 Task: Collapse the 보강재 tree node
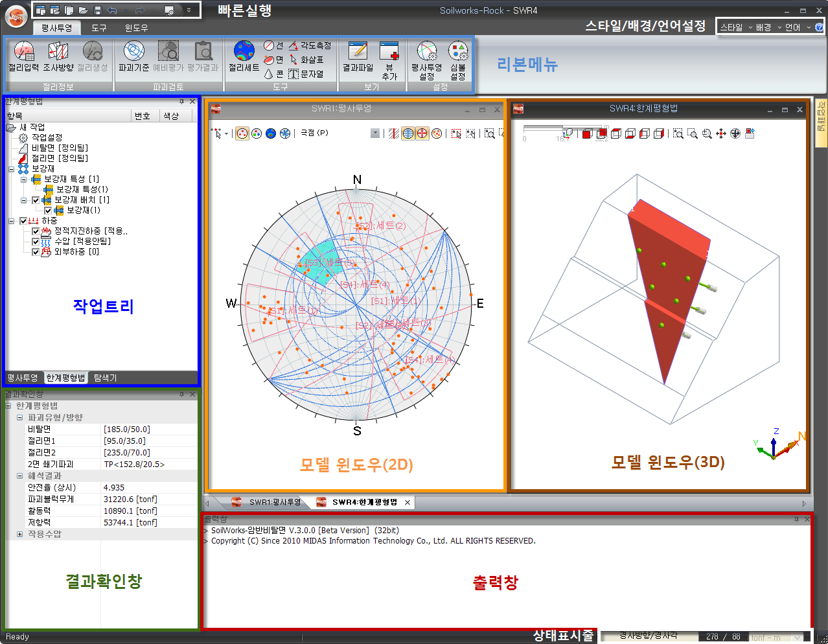[x=12, y=169]
